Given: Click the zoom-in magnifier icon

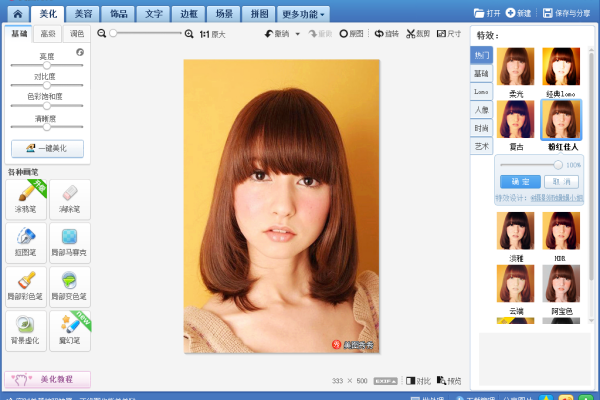Looking at the screenshot, I should [190, 34].
